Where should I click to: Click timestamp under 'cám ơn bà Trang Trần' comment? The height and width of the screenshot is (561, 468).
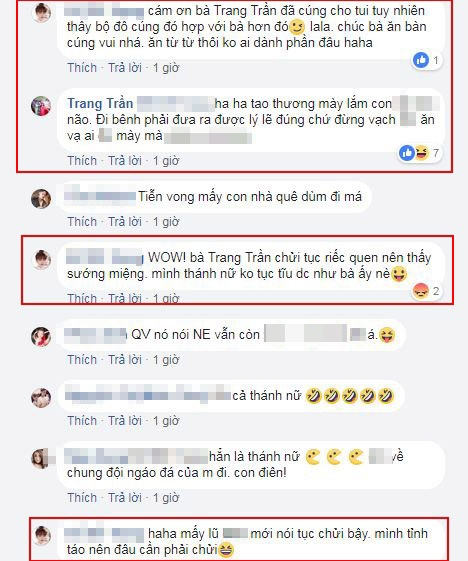(166, 68)
